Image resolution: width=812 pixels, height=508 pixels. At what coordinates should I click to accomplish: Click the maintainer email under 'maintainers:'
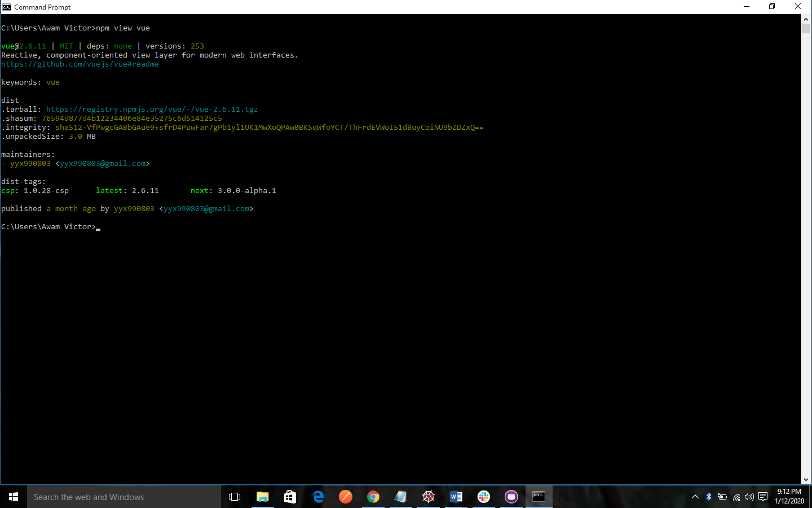point(103,164)
